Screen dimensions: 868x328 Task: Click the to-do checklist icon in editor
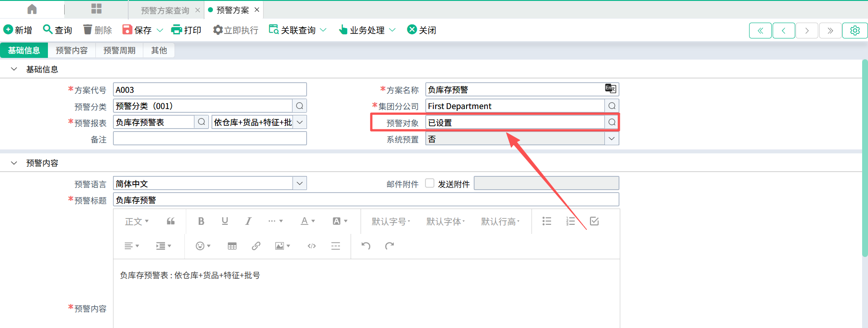click(x=594, y=221)
